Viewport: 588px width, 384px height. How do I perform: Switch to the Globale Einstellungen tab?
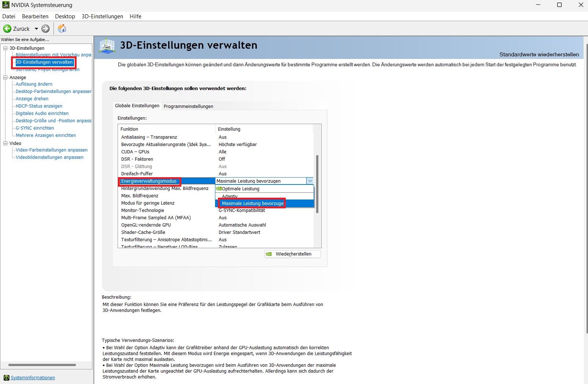pos(137,105)
